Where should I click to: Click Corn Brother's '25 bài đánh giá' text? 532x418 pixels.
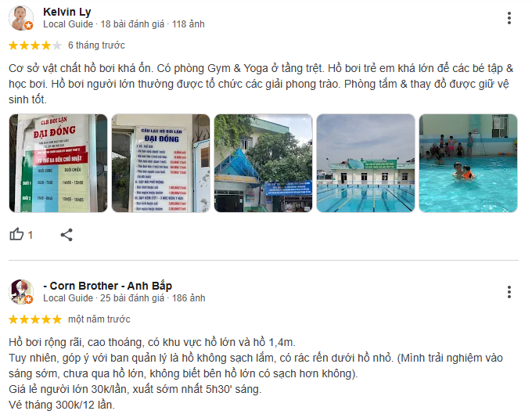pyautogui.click(x=132, y=298)
